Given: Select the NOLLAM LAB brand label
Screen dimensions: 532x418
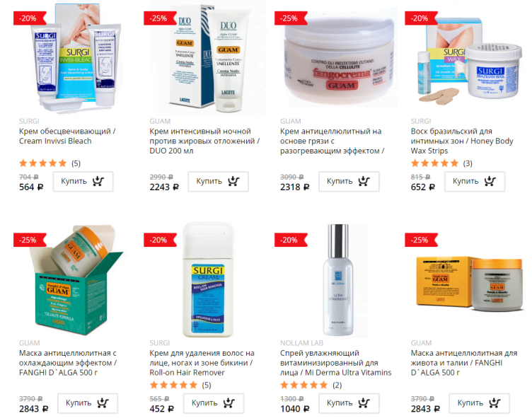Looking at the screenshot, I should pos(301,343).
